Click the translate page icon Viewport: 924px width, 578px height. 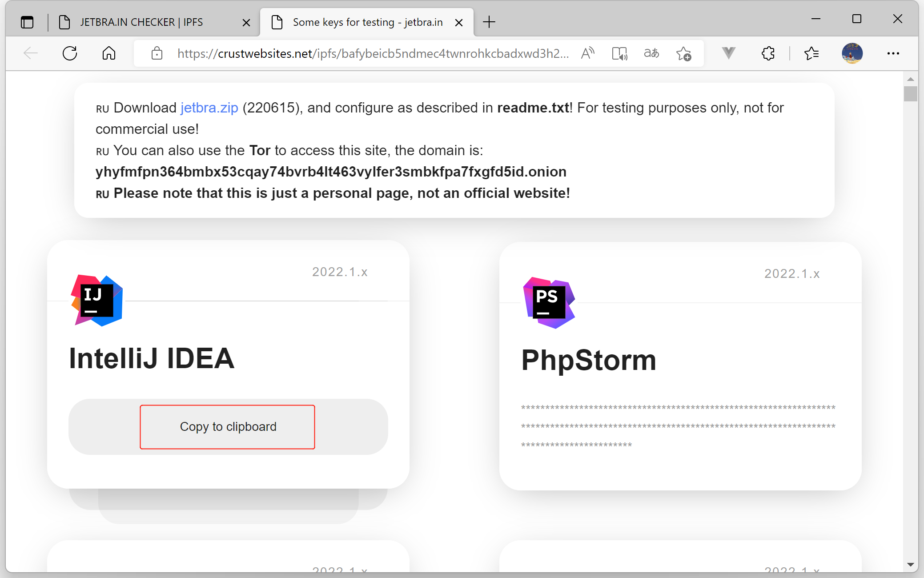click(651, 53)
